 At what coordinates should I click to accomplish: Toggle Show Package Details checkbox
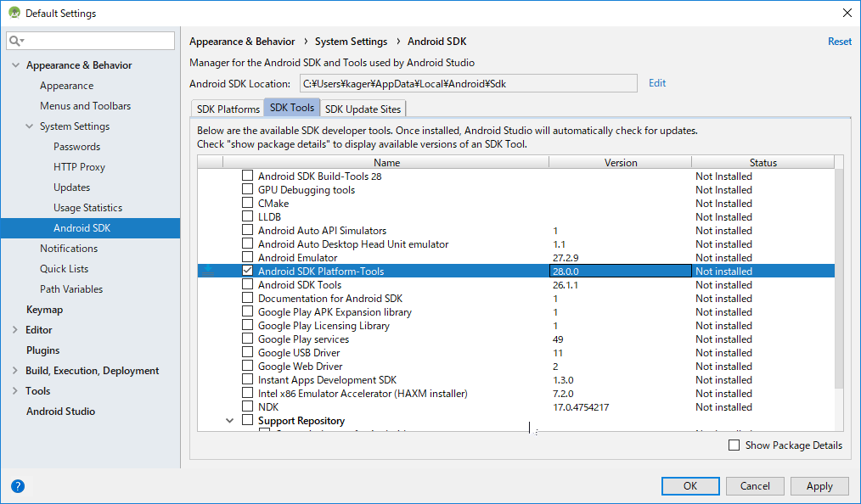(734, 445)
